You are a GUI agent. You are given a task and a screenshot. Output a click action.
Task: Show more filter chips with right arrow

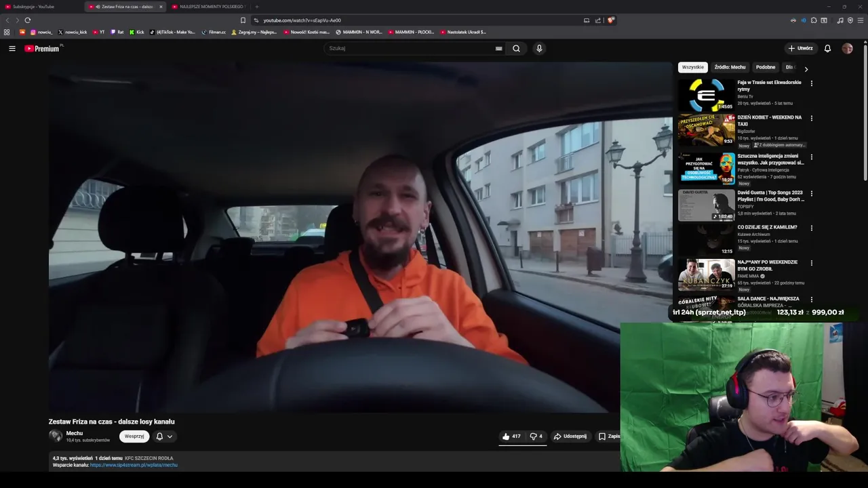click(806, 68)
